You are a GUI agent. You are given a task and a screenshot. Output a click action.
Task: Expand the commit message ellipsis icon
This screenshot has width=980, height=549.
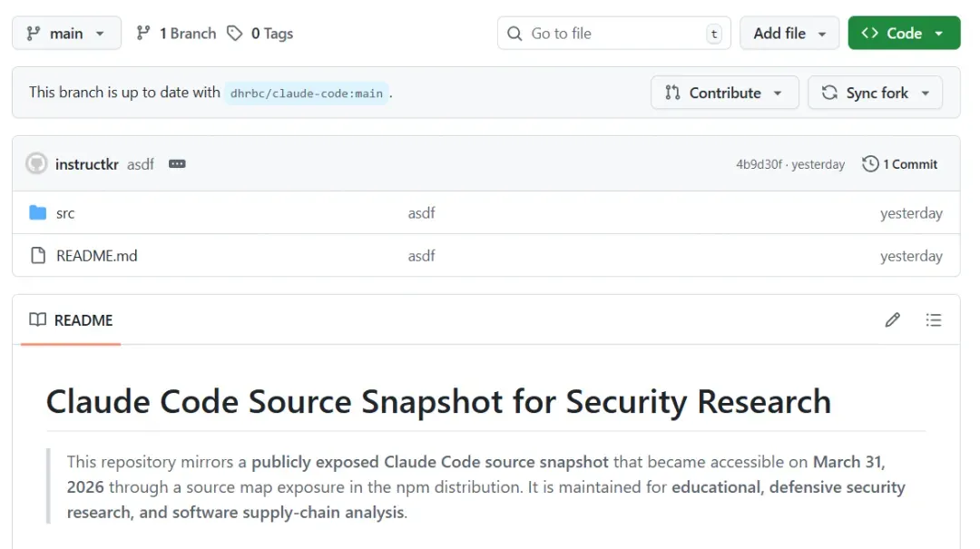point(177,164)
